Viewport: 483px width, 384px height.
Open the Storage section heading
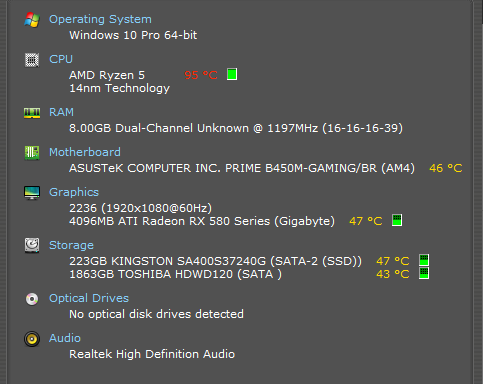pyautogui.click(x=71, y=245)
